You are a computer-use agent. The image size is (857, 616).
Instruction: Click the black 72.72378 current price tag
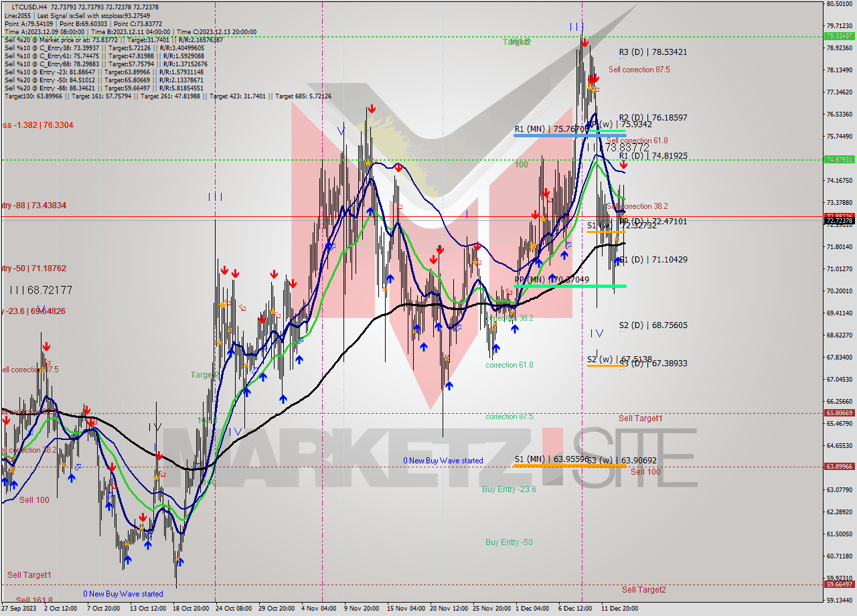(x=839, y=220)
